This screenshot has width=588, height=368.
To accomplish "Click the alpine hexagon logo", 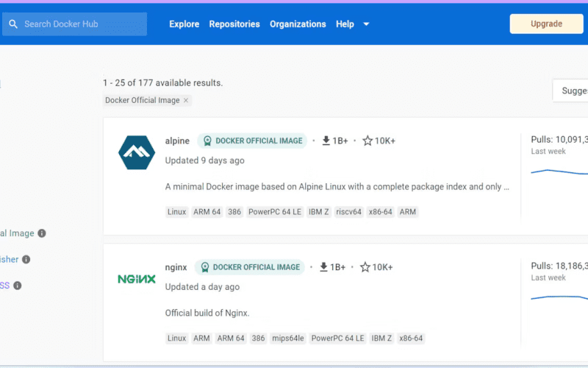I will (137, 152).
